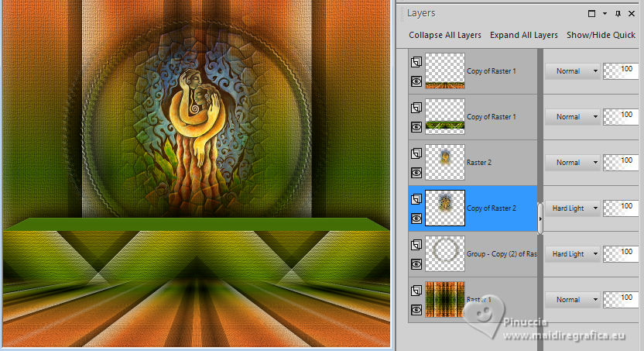The height and width of the screenshot is (351, 644).
Task: Hide the Raster 2 layer
Action: [416, 173]
